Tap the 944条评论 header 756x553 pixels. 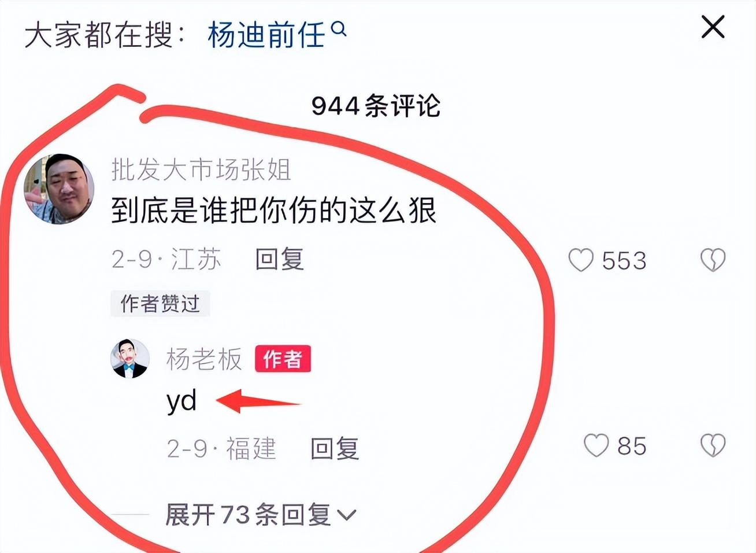click(376, 106)
